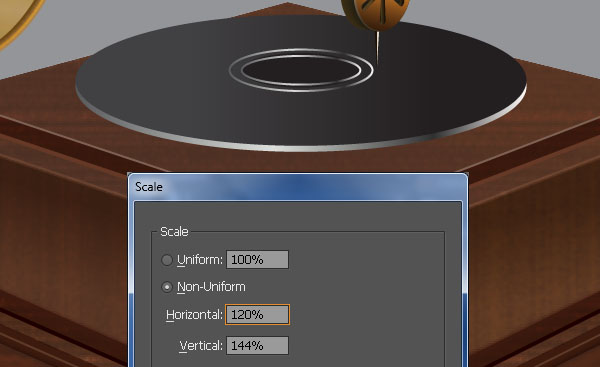Select the record's black center hole
Viewport: 600px width, 367px height.
(301, 70)
